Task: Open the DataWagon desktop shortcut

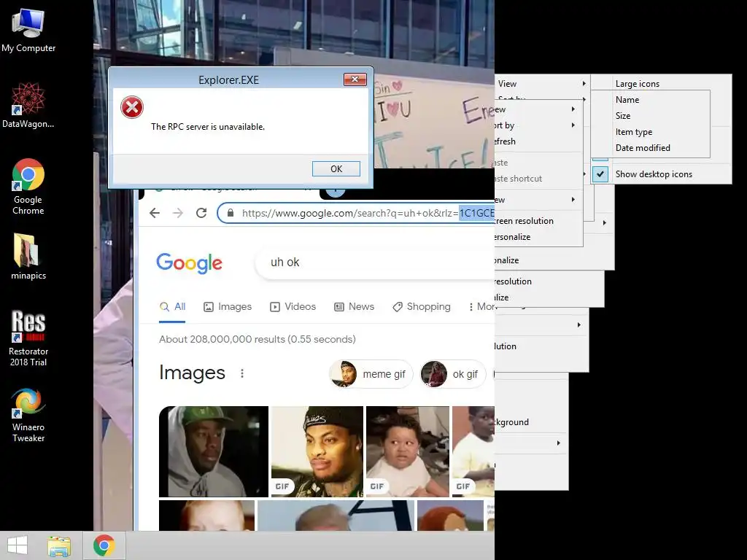Action: coord(28,105)
